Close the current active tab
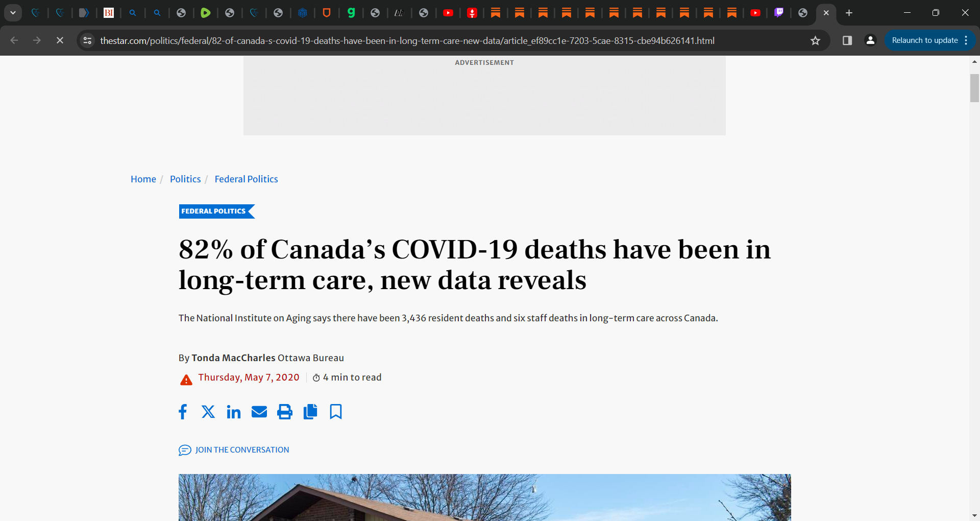Screen dimensions: 980x521 tap(826, 13)
